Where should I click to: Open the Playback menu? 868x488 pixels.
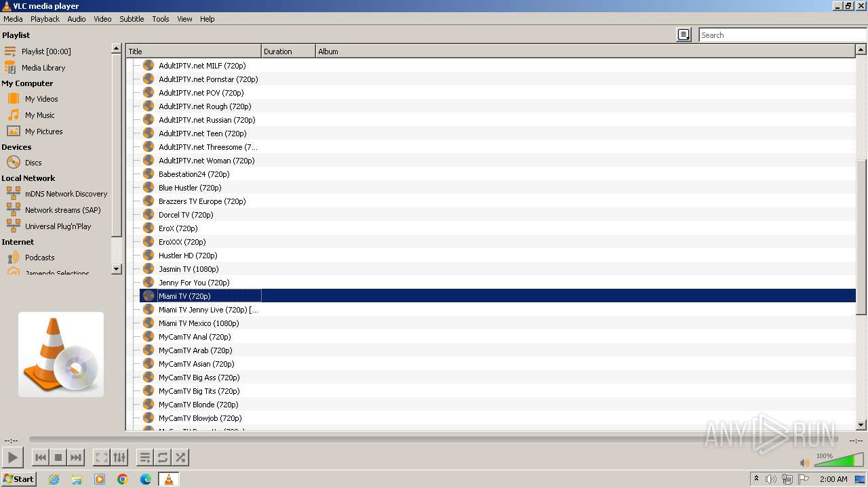click(x=45, y=19)
